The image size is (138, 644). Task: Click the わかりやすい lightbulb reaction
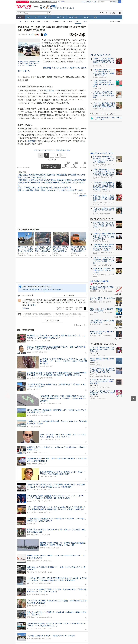74,166
